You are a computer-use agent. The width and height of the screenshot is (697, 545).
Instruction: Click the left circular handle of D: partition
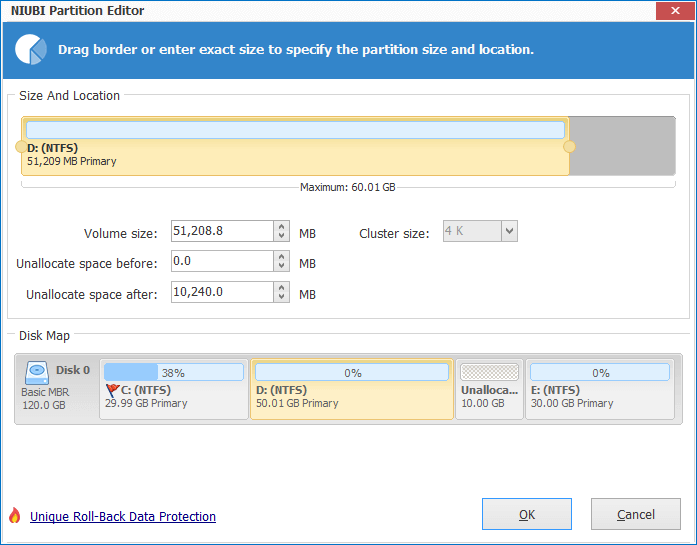21,147
